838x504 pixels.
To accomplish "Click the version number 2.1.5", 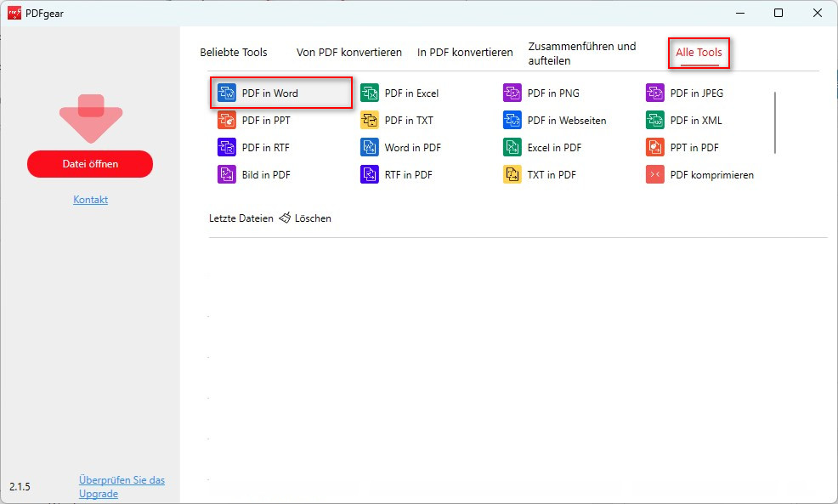I will (x=20, y=487).
